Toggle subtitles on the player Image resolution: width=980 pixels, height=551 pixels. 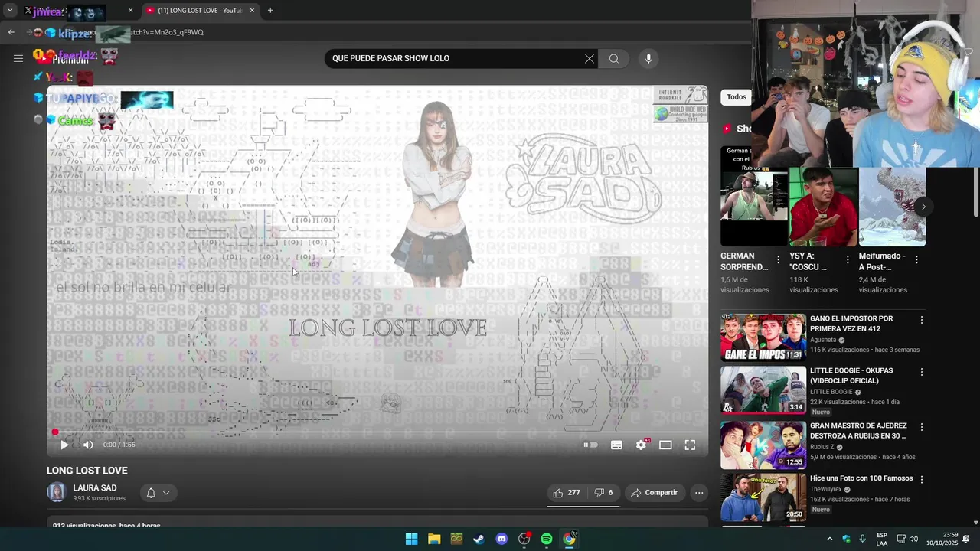tap(616, 445)
